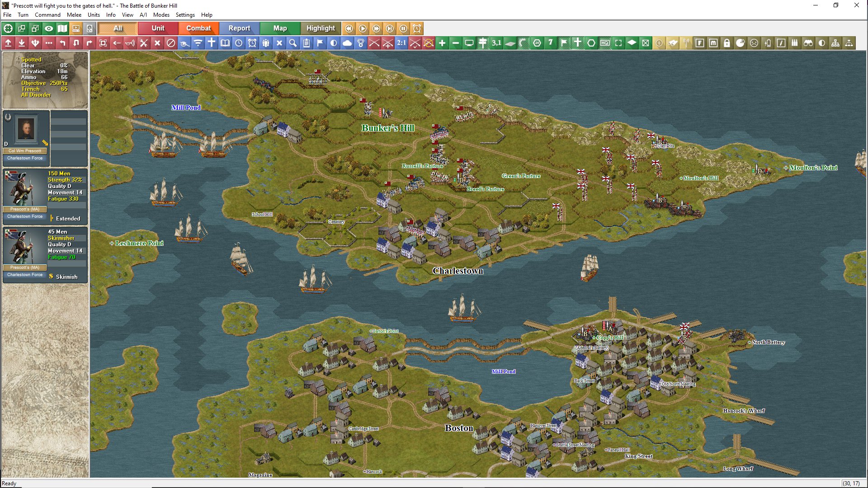
Task: Select the 150 Men unit card
Action: [45, 197]
